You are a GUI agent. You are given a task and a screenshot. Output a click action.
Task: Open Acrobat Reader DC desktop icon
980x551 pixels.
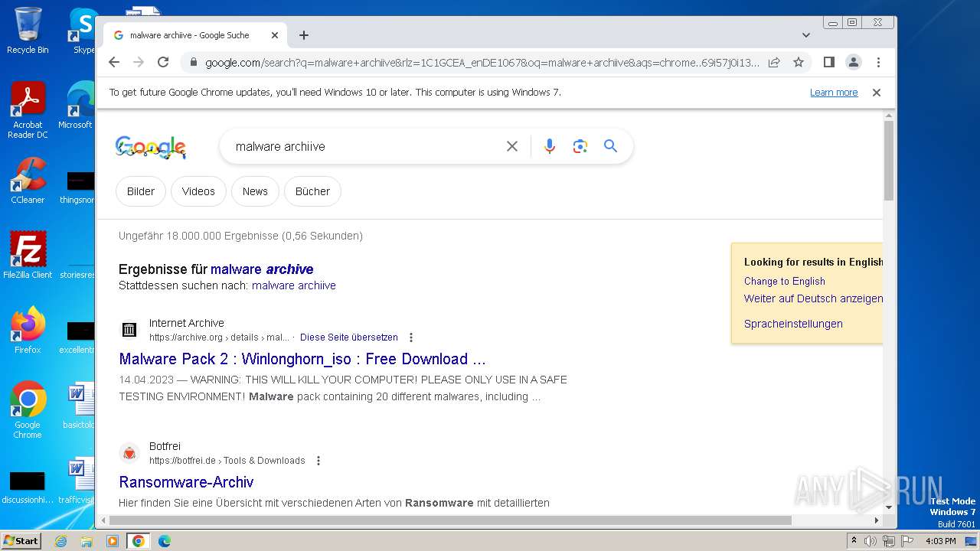tap(28, 111)
